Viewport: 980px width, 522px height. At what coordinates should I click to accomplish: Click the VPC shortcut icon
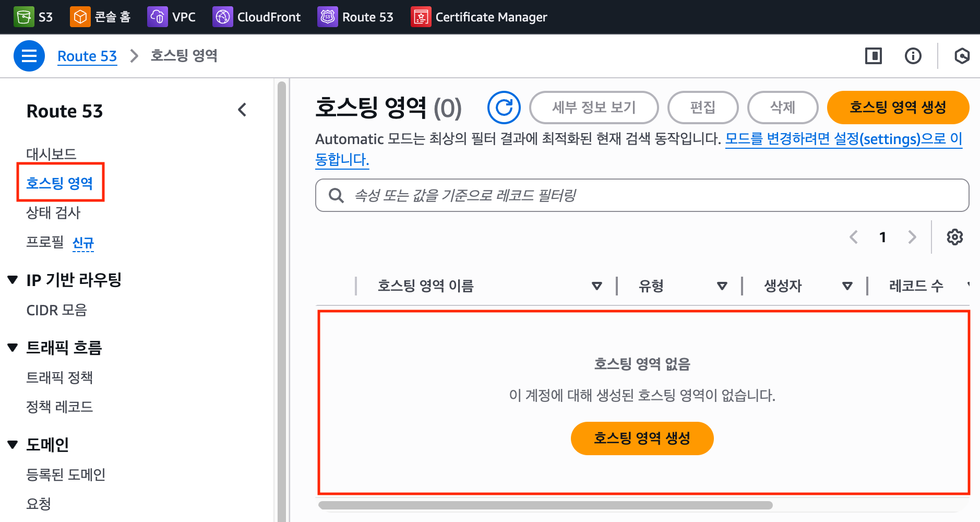[157, 17]
